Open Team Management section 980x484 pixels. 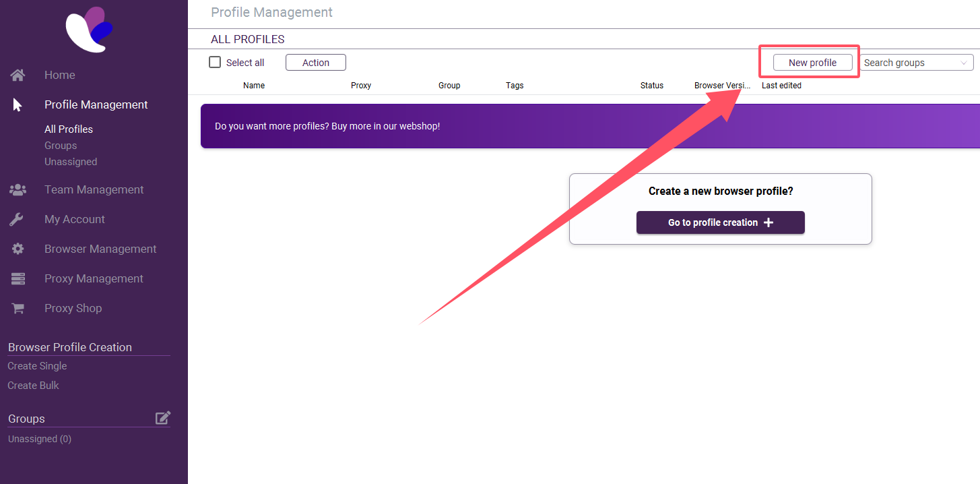94,189
